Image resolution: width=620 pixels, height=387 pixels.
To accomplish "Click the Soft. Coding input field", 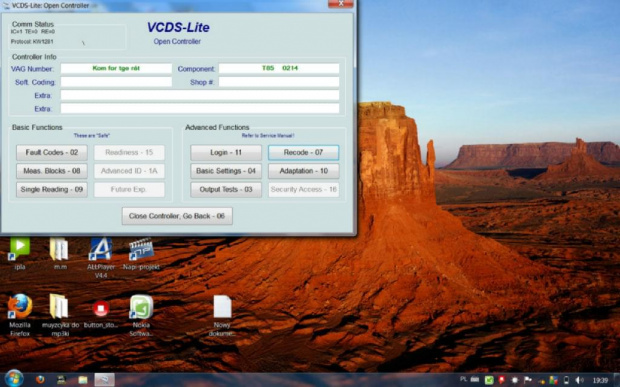I will (116, 82).
